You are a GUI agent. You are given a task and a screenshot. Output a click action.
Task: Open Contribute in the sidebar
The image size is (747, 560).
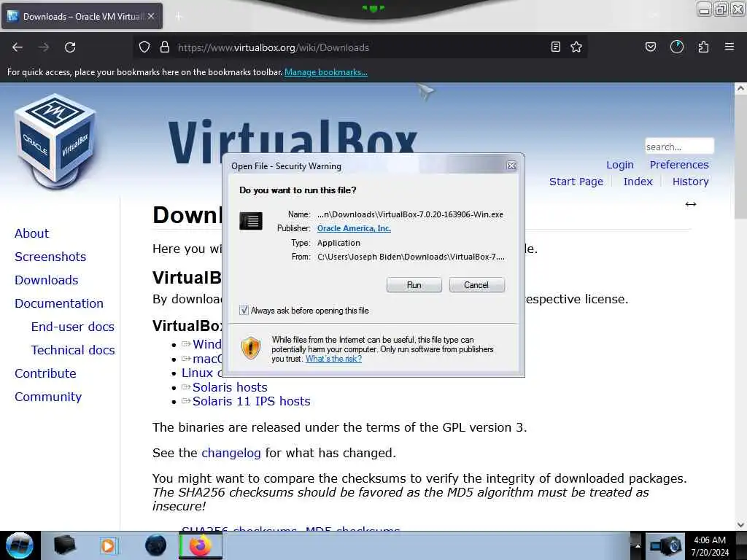(x=45, y=373)
